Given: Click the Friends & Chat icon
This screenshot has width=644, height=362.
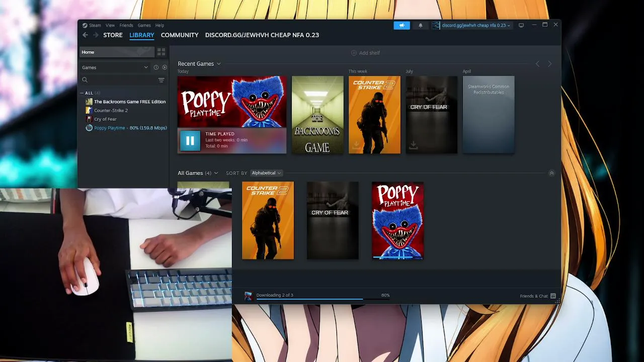Looking at the screenshot, I should (553, 296).
